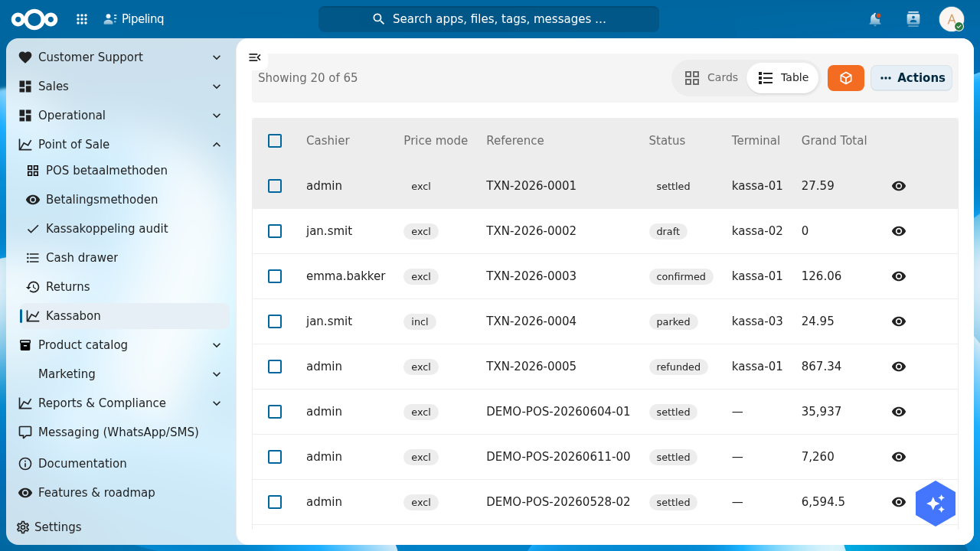Expand the Customer Support section chevron
This screenshot has height=551, width=980.
click(x=217, y=57)
